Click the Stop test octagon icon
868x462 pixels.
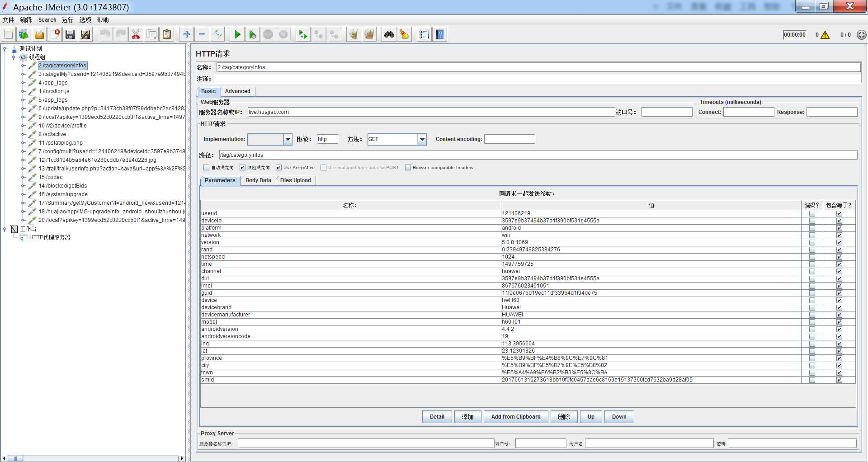point(268,34)
